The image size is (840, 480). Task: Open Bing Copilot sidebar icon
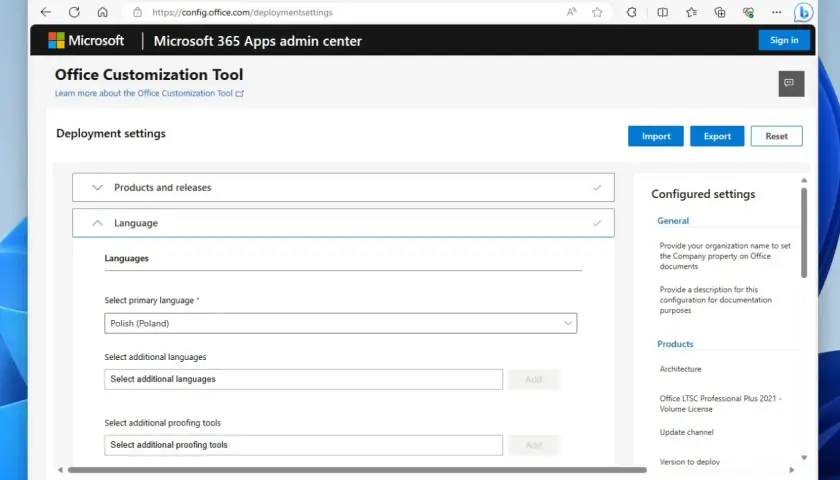click(803, 12)
